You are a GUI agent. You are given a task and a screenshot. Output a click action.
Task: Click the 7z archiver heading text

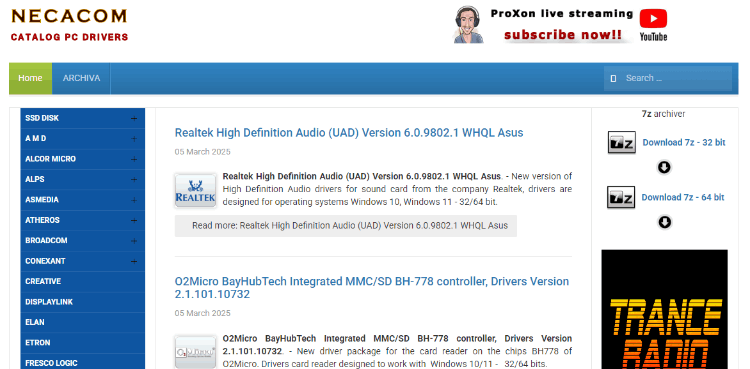[x=663, y=114]
